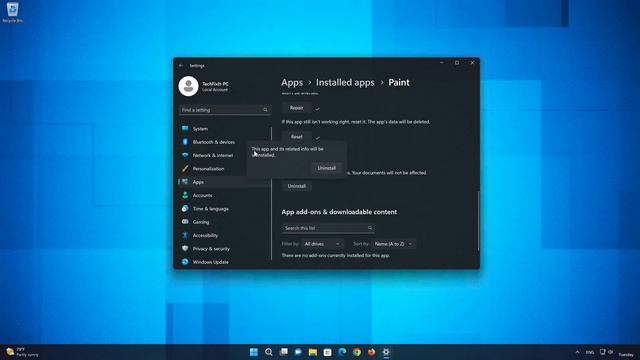Click the Settings icon in the taskbar
This screenshot has height=360, width=640.
pyautogui.click(x=386, y=352)
